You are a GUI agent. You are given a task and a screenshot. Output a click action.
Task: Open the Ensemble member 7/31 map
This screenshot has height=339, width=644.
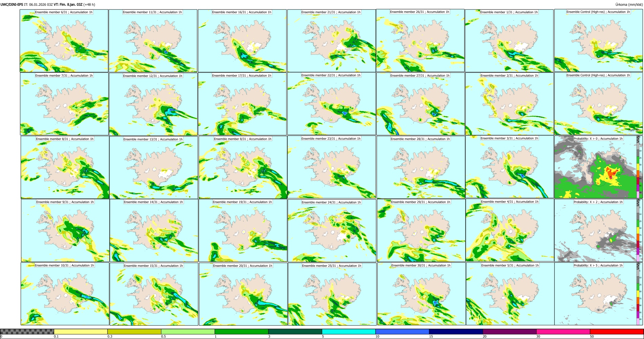coord(64,104)
